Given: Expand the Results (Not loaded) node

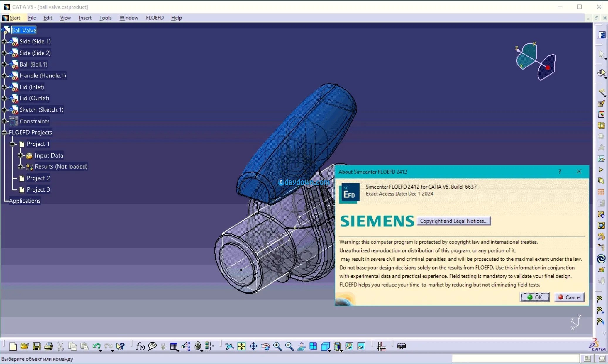Looking at the screenshot, I should [20, 167].
